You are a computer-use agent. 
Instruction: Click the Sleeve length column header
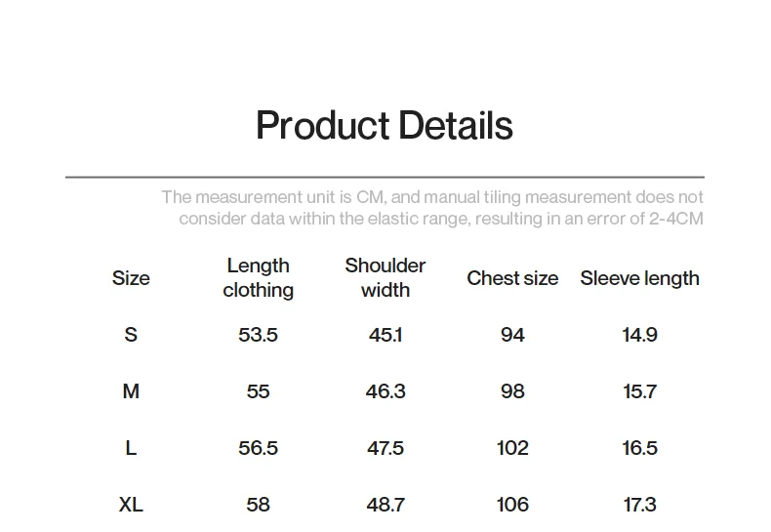click(x=639, y=278)
